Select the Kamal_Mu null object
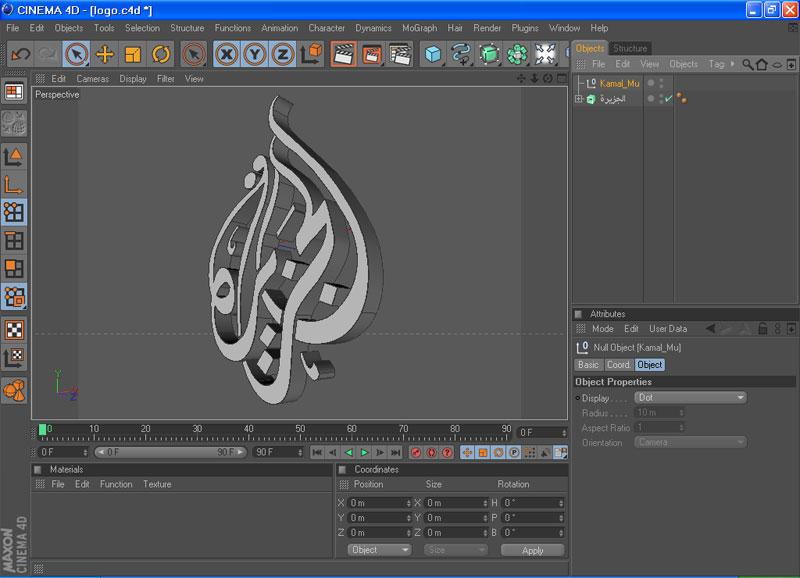 [x=619, y=83]
